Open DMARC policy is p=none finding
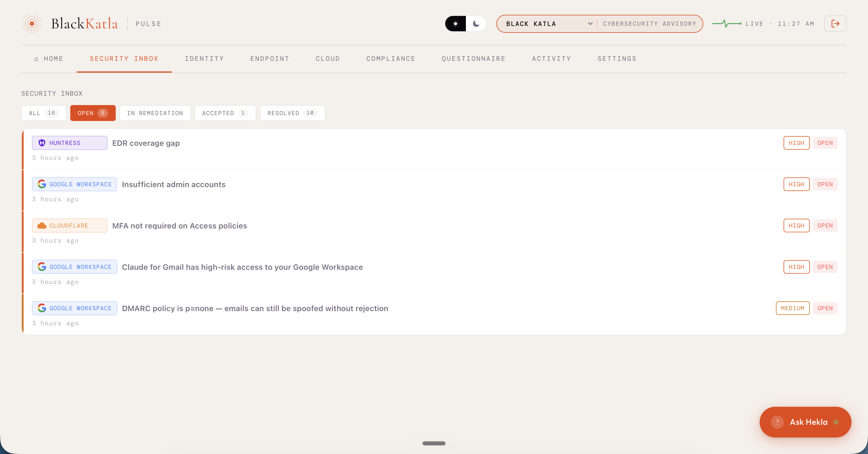The image size is (868, 454). tap(255, 308)
